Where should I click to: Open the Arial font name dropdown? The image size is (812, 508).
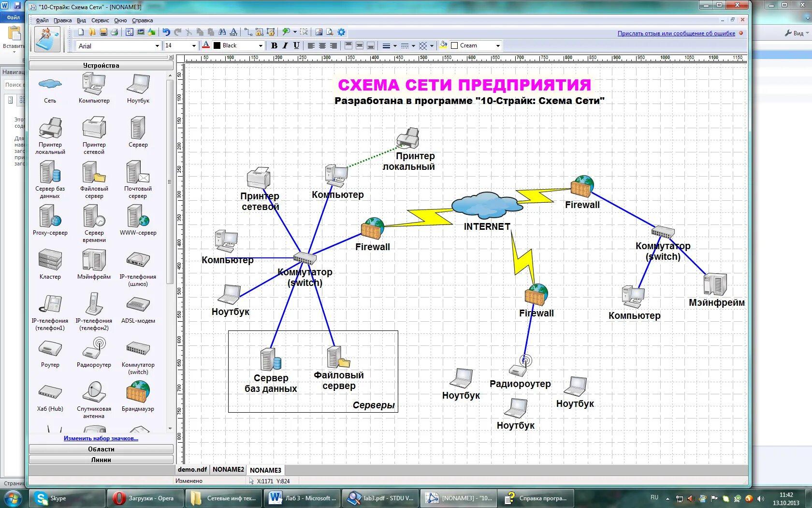157,46
